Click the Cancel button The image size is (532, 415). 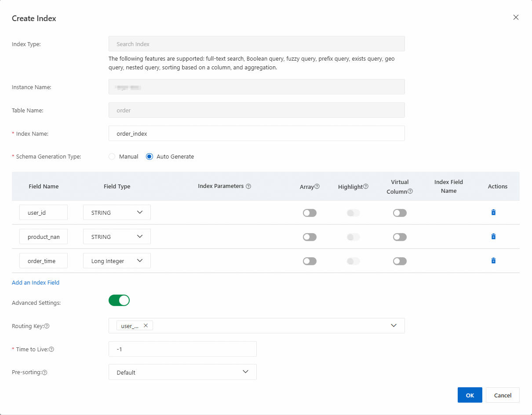pyautogui.click(x=503, y=395)
